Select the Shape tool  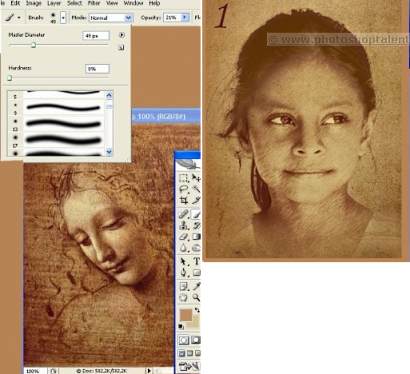(x=196, y=273)
